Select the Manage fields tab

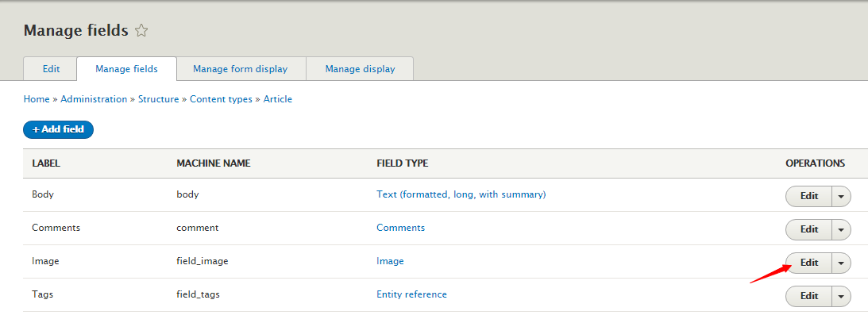pyautogui.click(x=127, y=69)
